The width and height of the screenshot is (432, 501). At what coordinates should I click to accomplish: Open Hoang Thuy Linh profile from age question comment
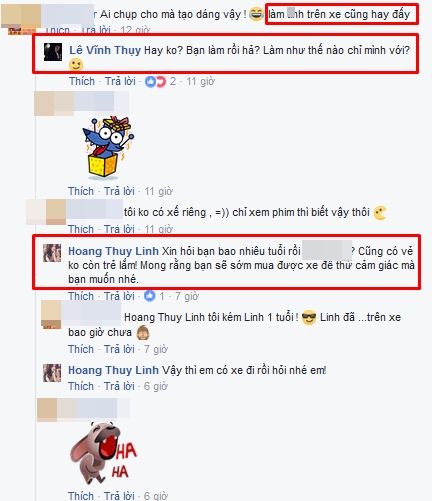113,251
